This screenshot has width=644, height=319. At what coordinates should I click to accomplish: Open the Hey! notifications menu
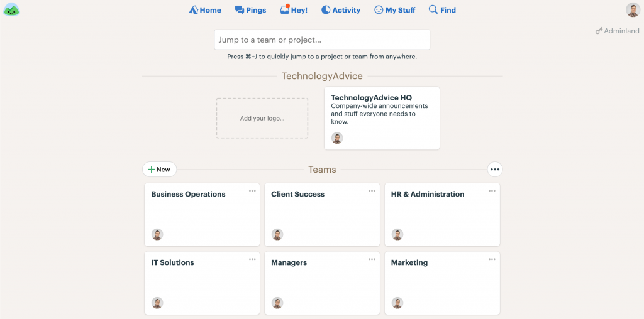tap(294, 10)
